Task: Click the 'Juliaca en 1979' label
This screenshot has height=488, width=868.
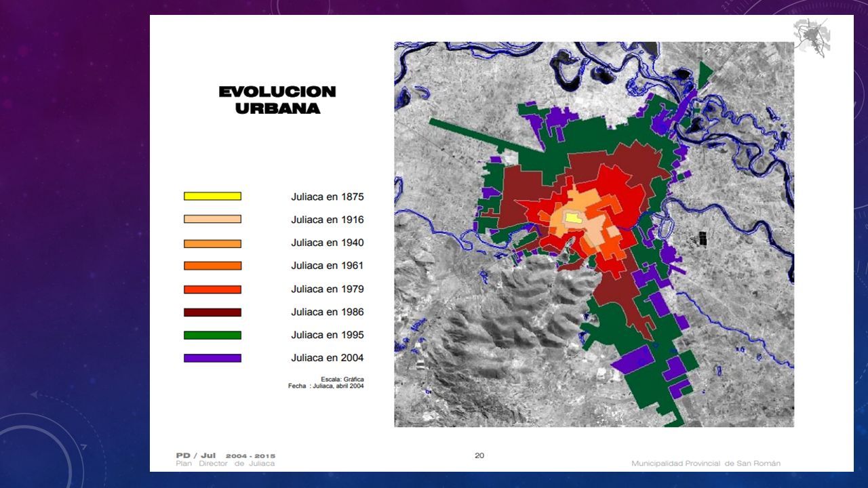Action: pyautogui.click(x=328, y=289)
